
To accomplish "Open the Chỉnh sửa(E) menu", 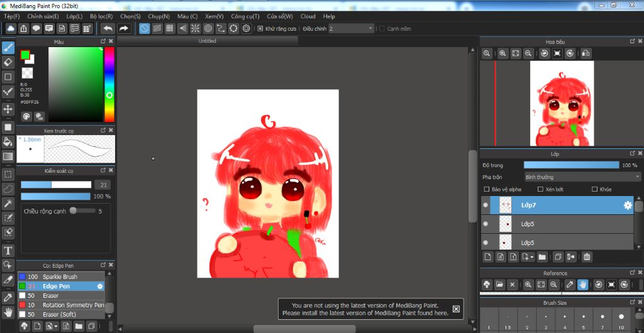I will (x=43, y=16).
